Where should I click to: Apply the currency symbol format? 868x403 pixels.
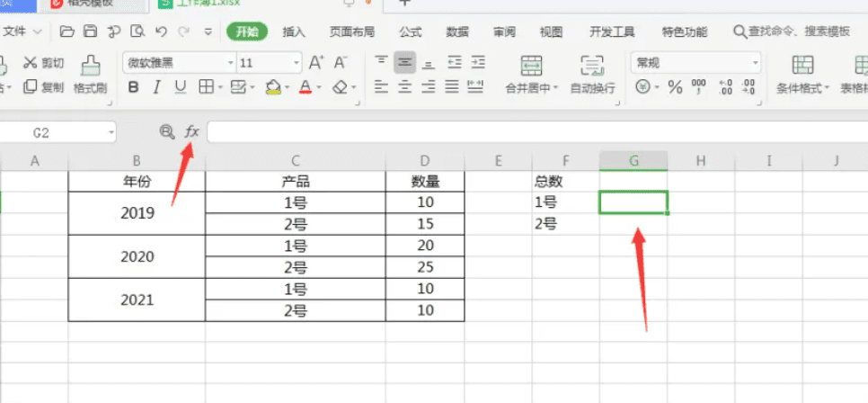642,87
